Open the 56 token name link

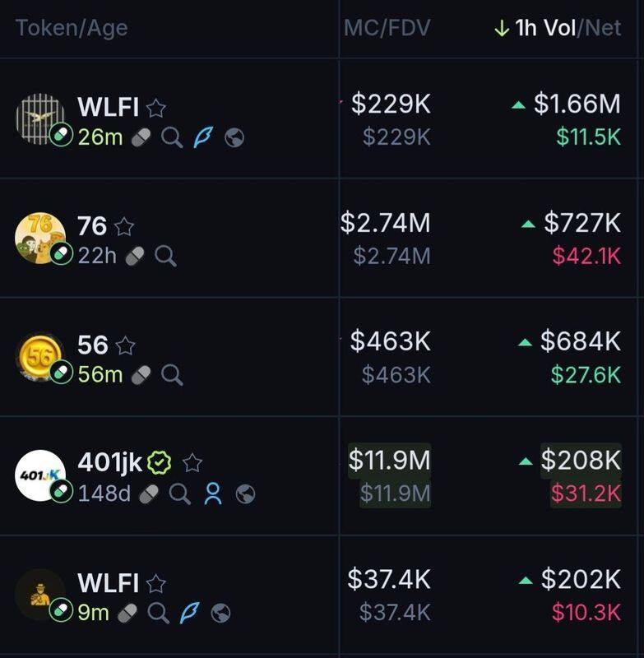pos(93,345)
